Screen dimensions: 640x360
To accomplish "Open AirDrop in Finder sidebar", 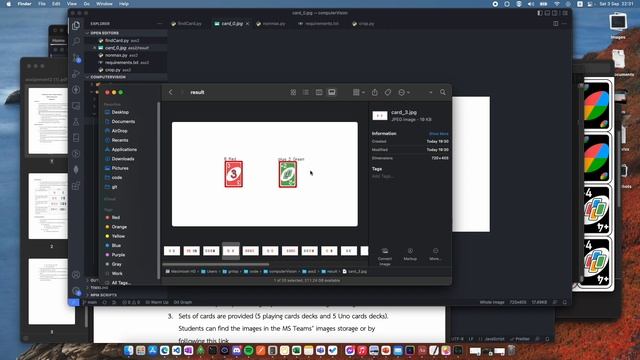I will 120,131.
